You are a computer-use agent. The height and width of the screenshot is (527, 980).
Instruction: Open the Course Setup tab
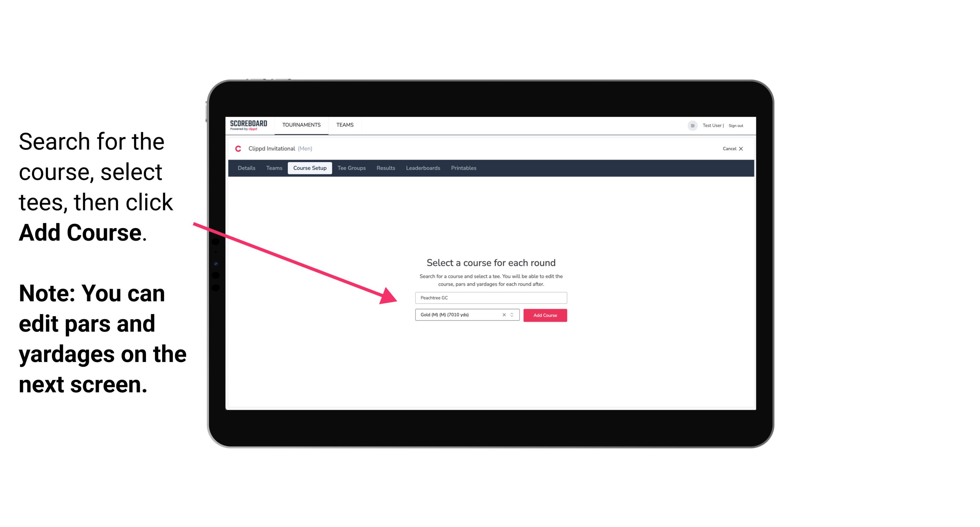[x=310, y=168]
